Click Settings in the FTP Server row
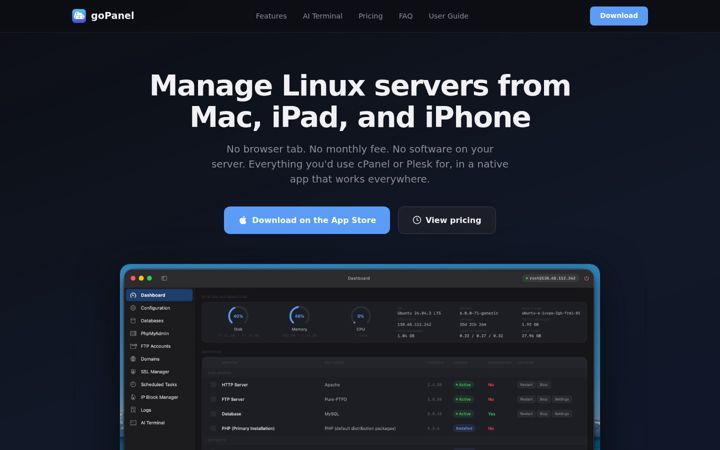This screenshot has width=720, height=450. 562,399
